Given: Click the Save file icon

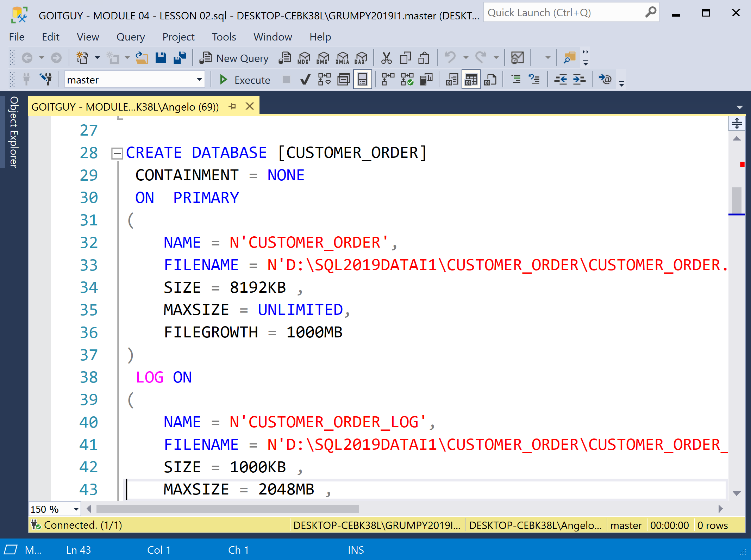Looking at the screenshot, I should pyautogui.click(x=161, y=58).
